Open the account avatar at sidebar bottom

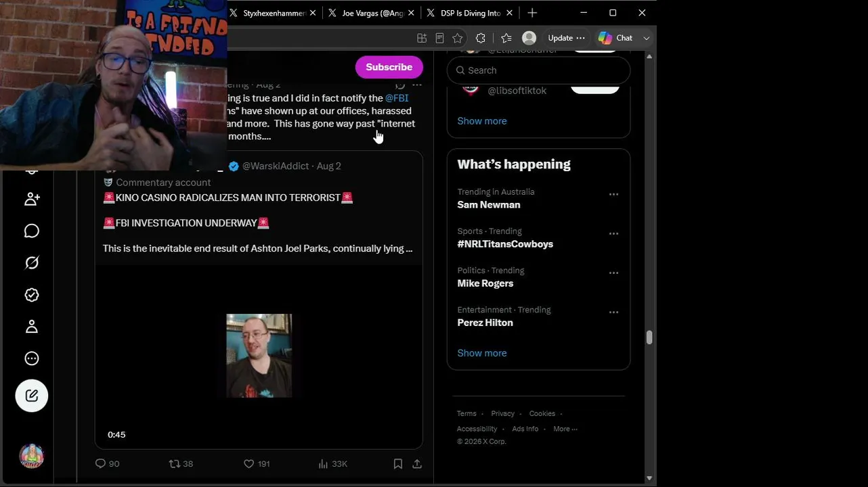32,456
